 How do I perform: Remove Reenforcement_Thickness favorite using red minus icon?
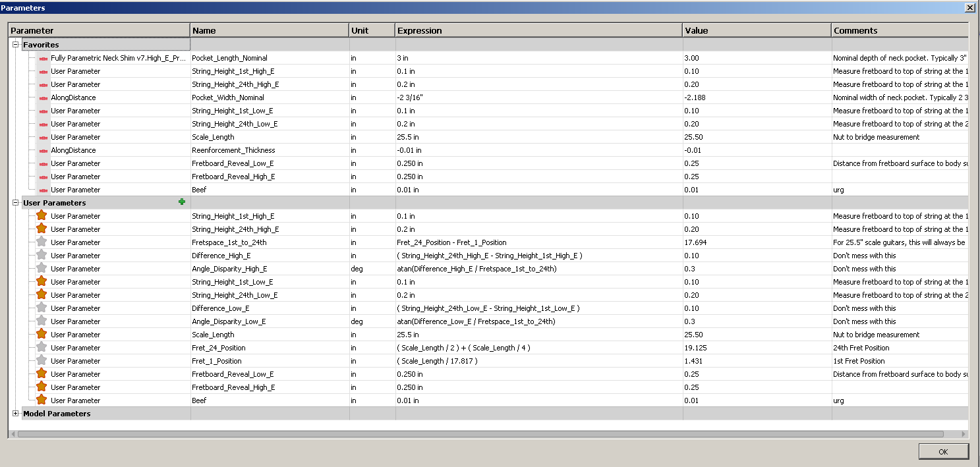click(43, 150)
